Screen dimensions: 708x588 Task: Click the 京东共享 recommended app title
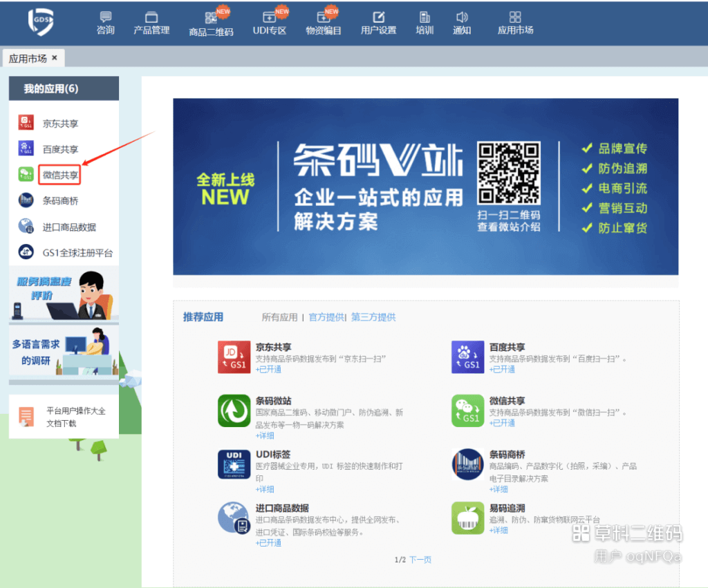[x=273, y=347]
